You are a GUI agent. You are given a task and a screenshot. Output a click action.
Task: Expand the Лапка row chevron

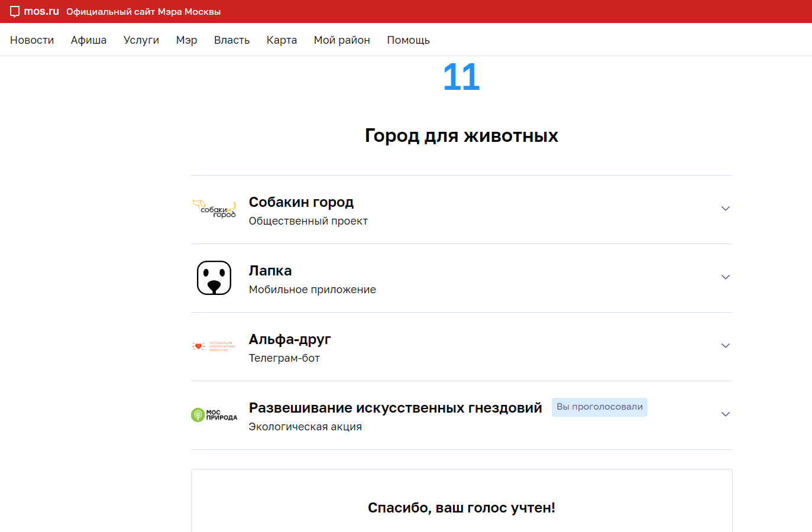coord(726,277)
